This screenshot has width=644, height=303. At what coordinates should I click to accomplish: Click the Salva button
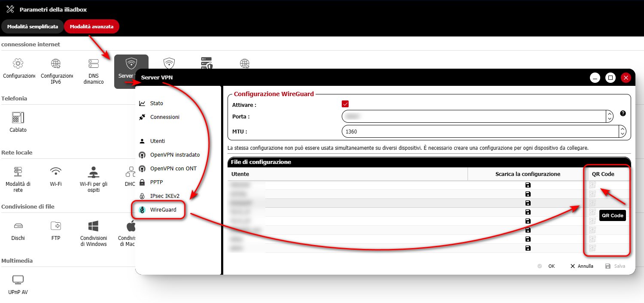(x=615, y=266)
